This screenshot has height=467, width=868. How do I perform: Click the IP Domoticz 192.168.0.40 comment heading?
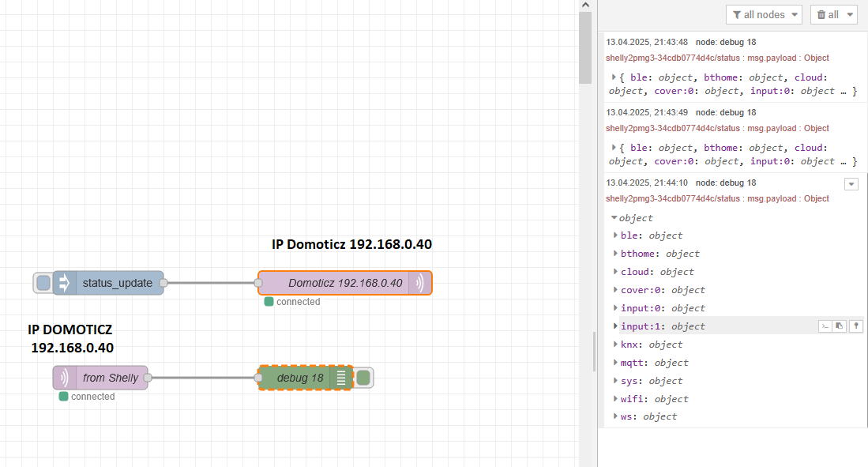tap(351, 244)
